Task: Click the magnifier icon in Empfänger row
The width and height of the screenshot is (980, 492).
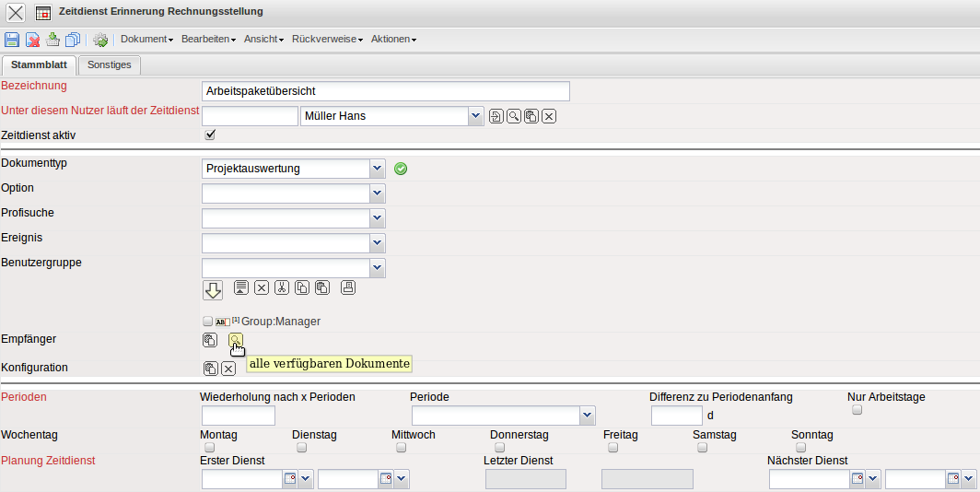Action: [236, 340]
